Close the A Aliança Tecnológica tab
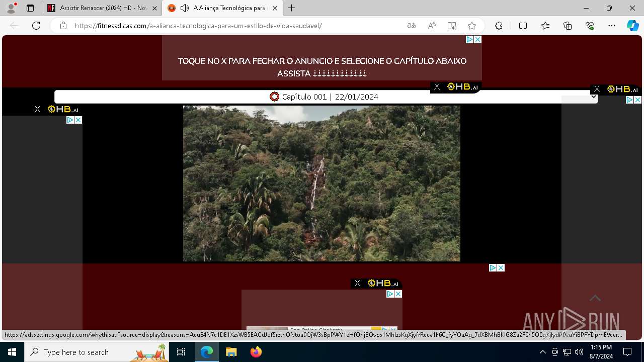644x362 pixels. coord(275,8)
